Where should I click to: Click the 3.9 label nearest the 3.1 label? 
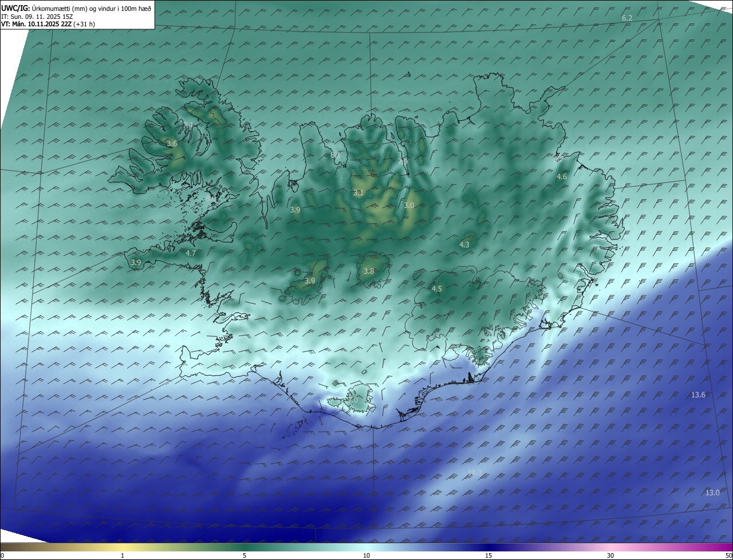click(x=295, y=210)
